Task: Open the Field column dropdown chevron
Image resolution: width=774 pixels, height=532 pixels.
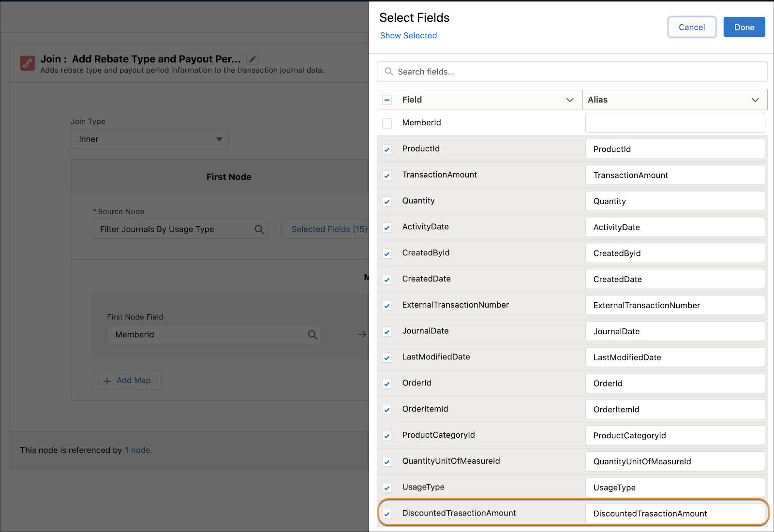Action: pos(570,100)
